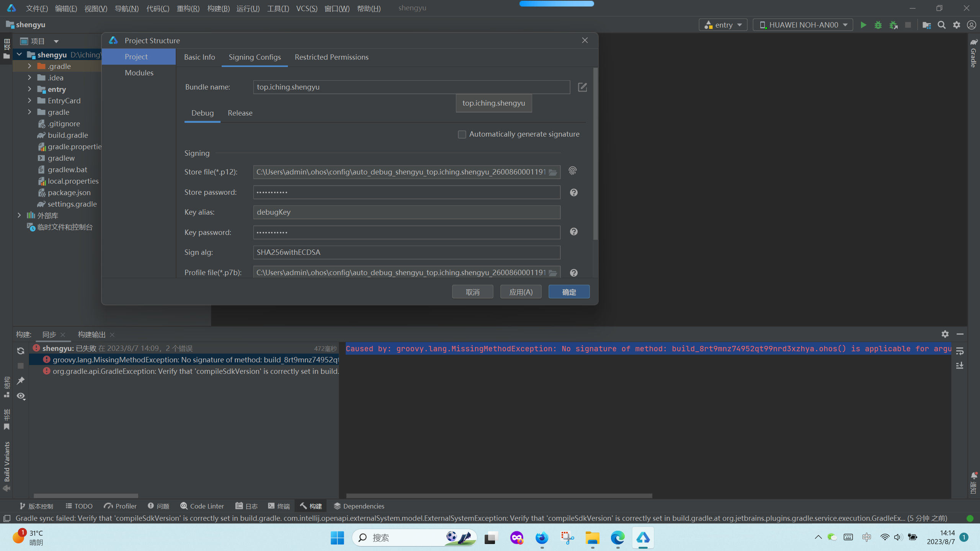Expand the EntryCard folder
The image size is (980, 551).
[x=29, y=101]
